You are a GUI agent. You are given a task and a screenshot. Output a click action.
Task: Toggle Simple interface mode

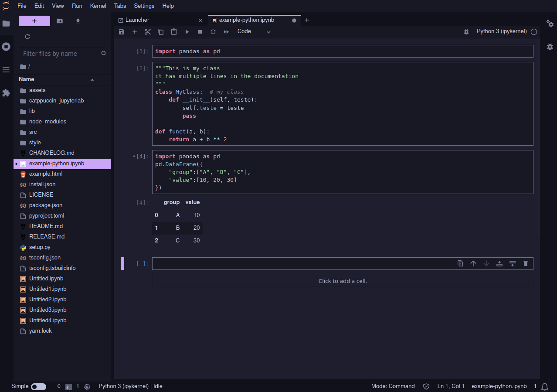click(38, 386)
